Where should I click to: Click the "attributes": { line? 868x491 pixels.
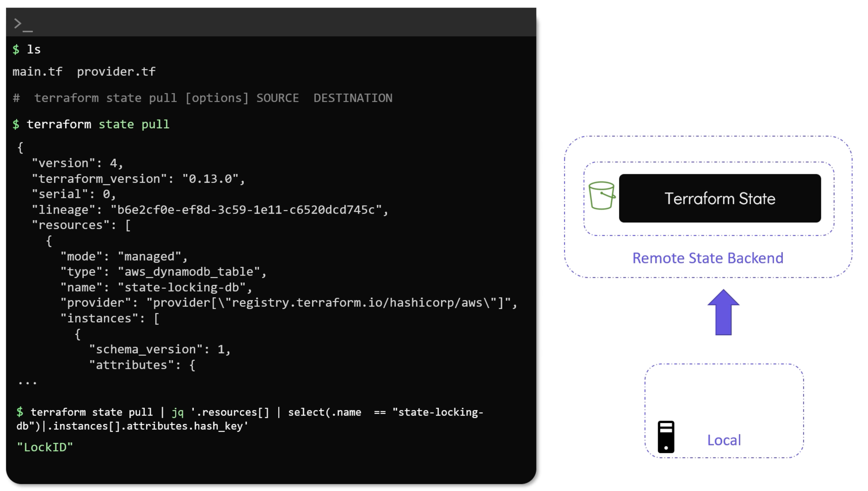pyautogui.click(x=142, y=365)
